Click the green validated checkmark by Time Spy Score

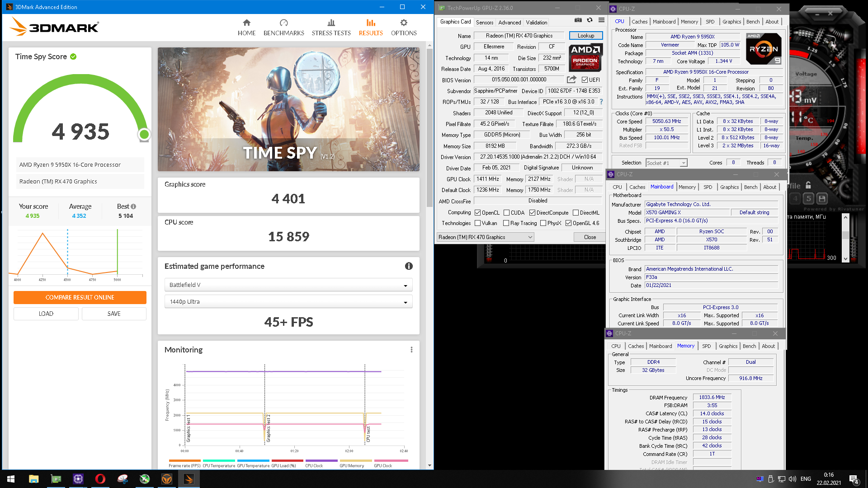[x=73, y=56]
